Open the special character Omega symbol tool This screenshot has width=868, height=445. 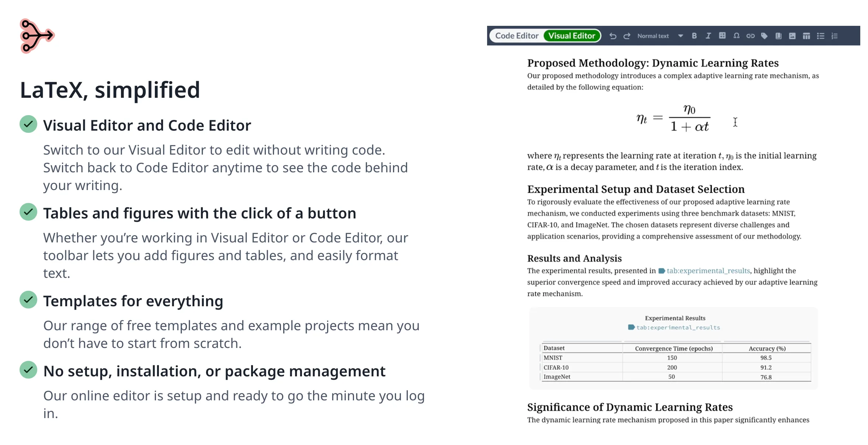point(737,35)
